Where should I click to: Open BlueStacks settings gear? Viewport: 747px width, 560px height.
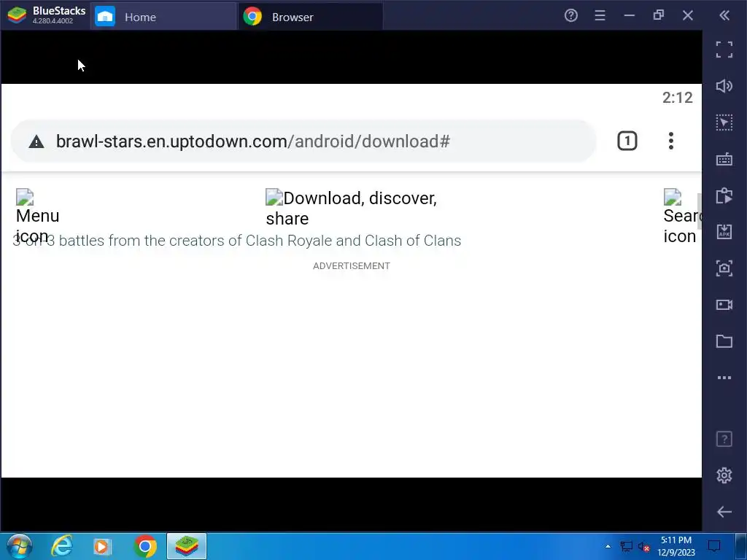[x=724, y=475]
